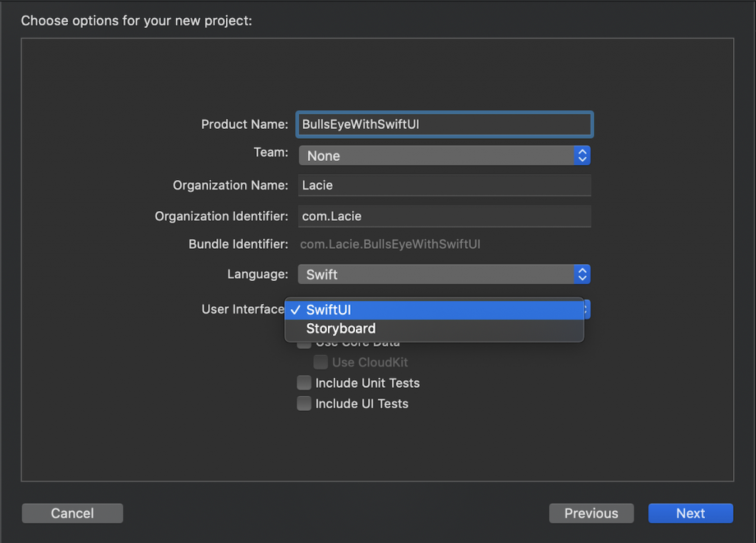Click the Previous button
This screenshot has width=756, height=543.
click(591, 513)
